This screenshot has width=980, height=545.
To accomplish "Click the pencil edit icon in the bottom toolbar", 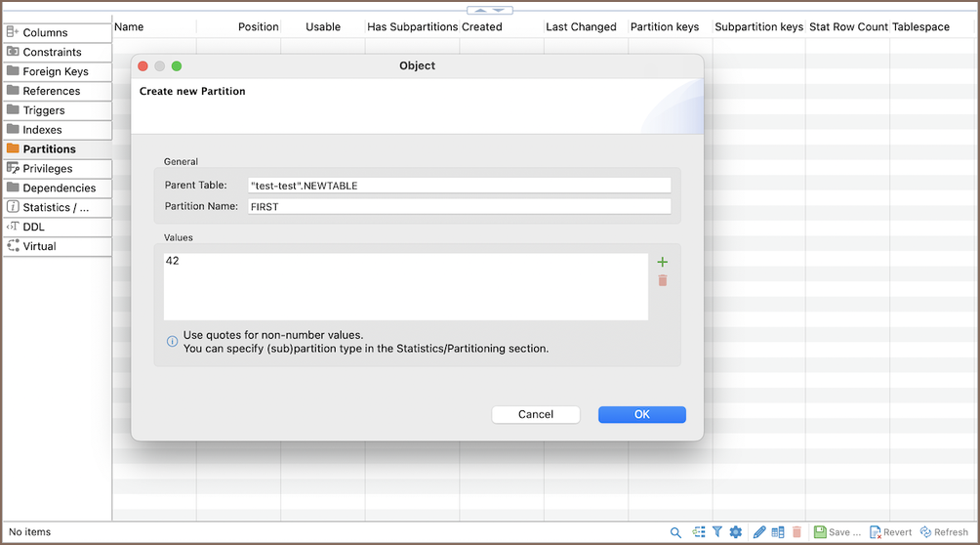I will (759, 532).
